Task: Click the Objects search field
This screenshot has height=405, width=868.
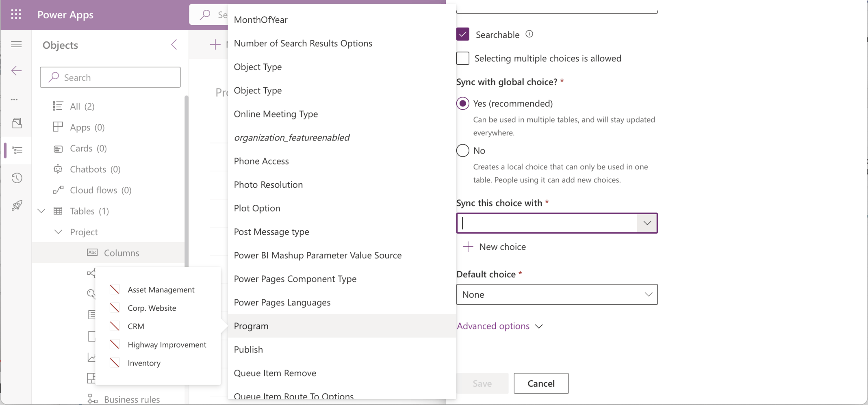Action: pos(111,78)
